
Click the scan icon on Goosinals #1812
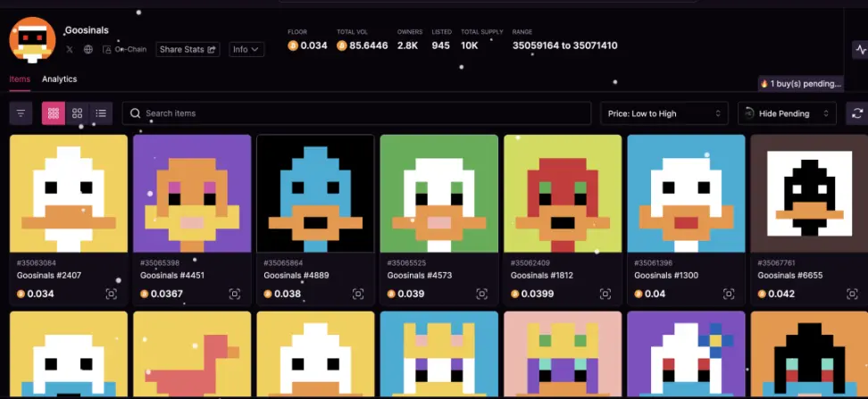click(605, 294)
